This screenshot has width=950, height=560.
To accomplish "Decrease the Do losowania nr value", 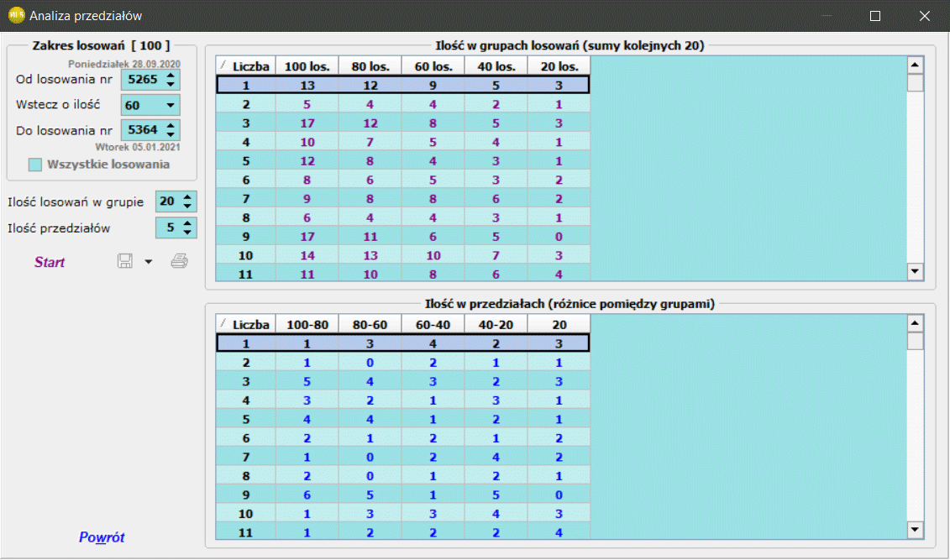I will [x=171, y=133].
